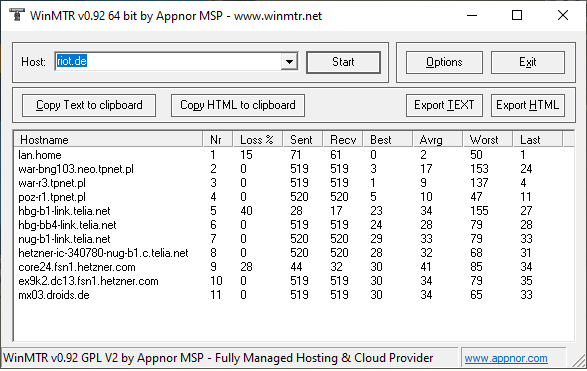Click worst value 155 for hop 5
The width and height of the screenshot is (587, 371).
(x=479, y=211)
